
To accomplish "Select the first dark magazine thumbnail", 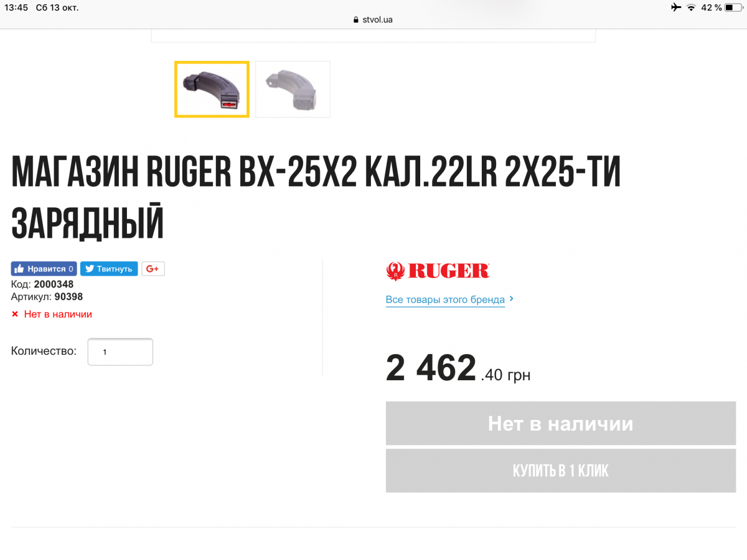I will pyautogui.click(x=212, y=89).
